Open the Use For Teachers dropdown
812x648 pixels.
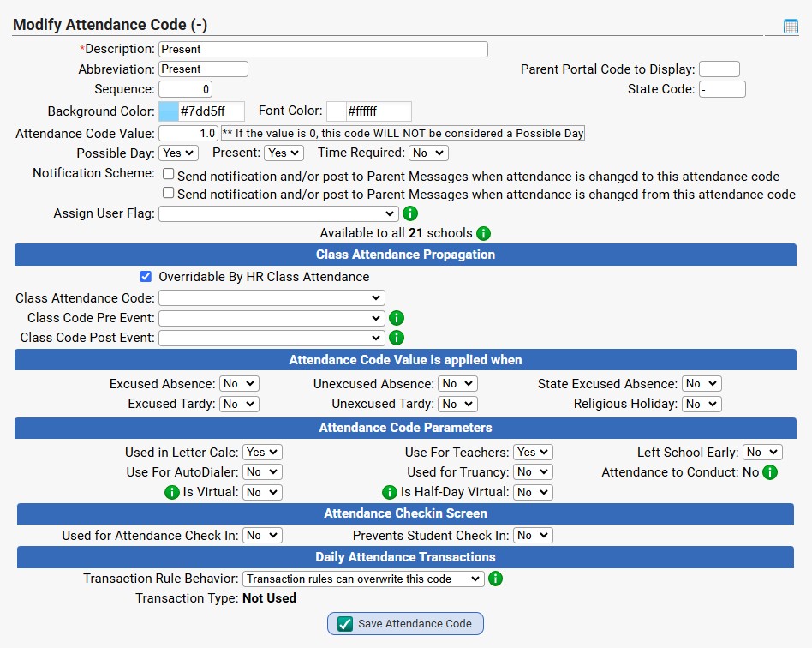pyautogui.click(x=533, y=452)
